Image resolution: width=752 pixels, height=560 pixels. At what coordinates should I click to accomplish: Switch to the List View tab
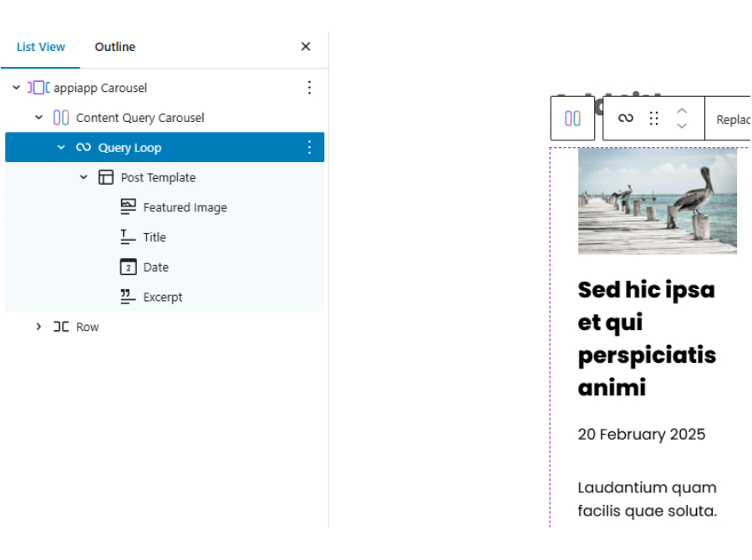click(41, 48)
